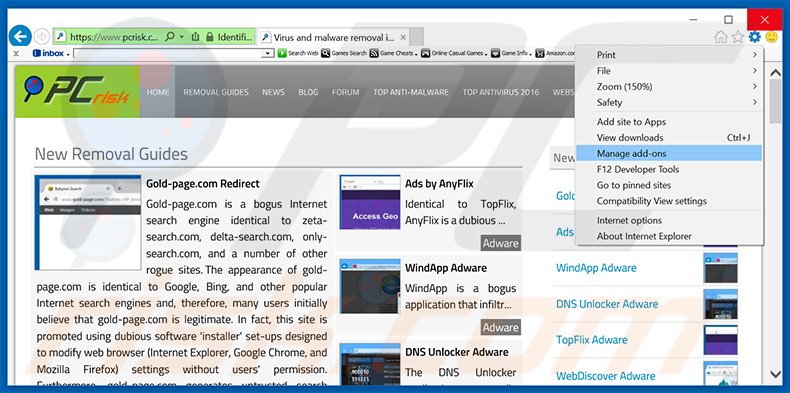Click the greyed Forward arrow button

click(42, 37)
